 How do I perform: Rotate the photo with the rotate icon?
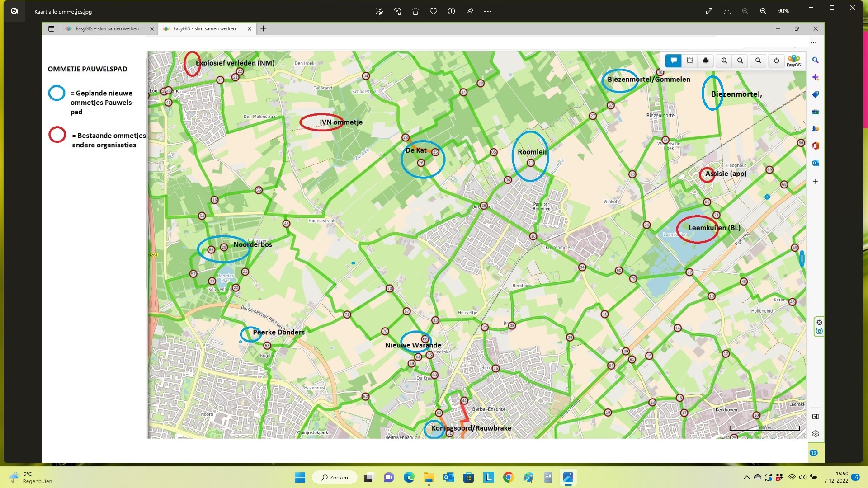click(x=397, y=11)
